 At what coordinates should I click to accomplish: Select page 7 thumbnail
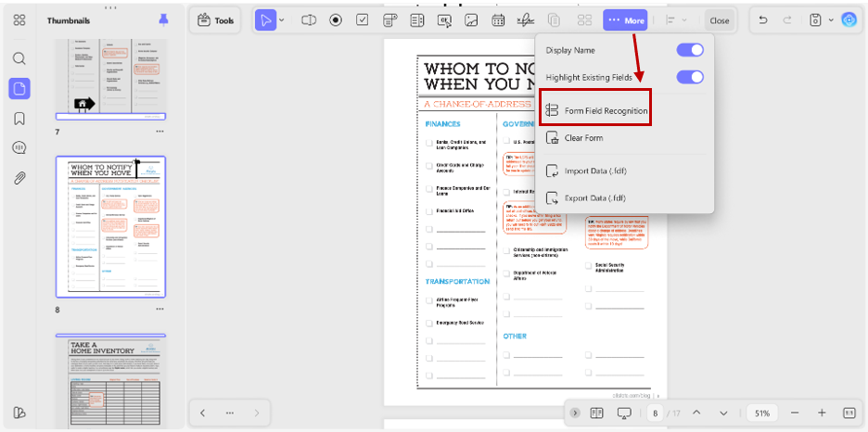[110, 79]
